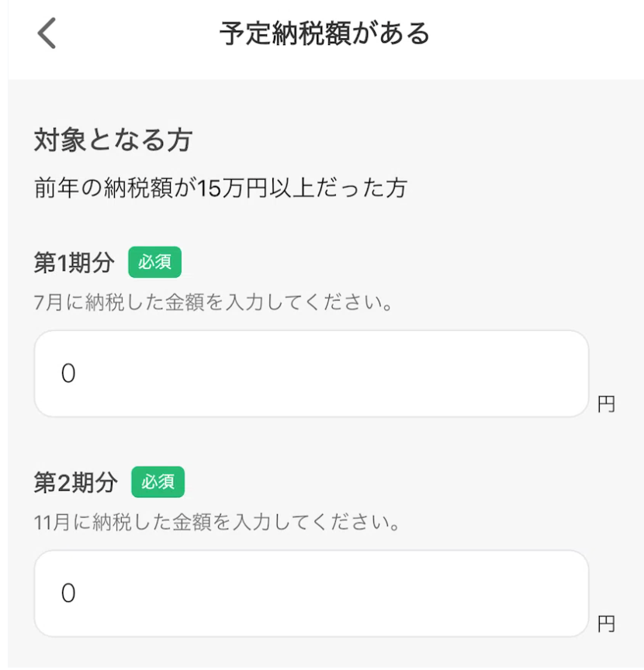Click the 対象となる方 heading

click(x=113, y=141)
